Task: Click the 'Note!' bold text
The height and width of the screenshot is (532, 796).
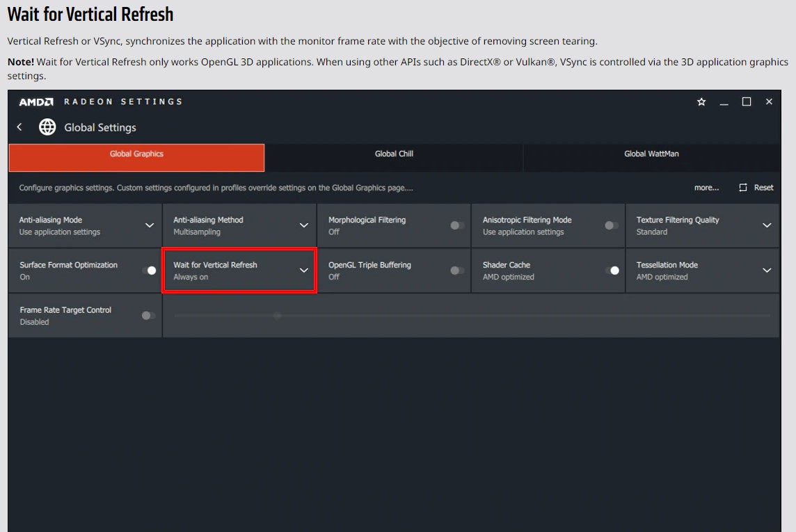Action: pyautogui.click(x=20, y=62)
